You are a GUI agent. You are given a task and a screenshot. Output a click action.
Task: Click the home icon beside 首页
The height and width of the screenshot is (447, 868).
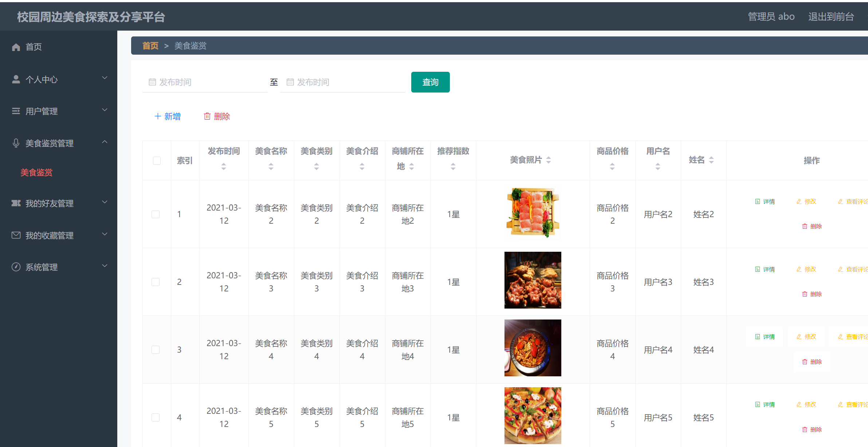click(x=16, y=47)
